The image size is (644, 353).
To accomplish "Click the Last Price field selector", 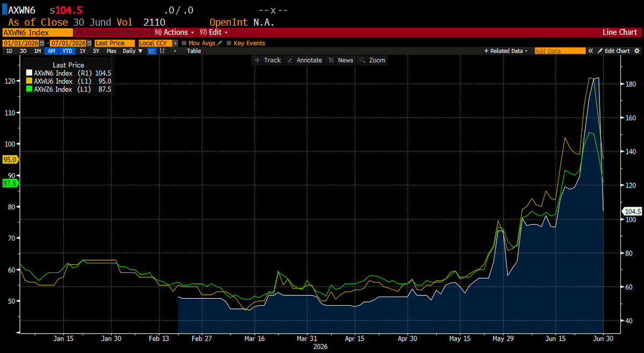I will [115, 43].
